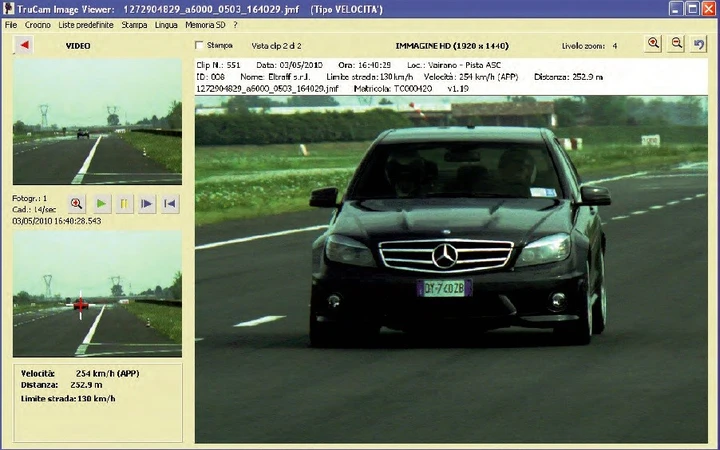Pause the video clip

(x=124, y=203)
